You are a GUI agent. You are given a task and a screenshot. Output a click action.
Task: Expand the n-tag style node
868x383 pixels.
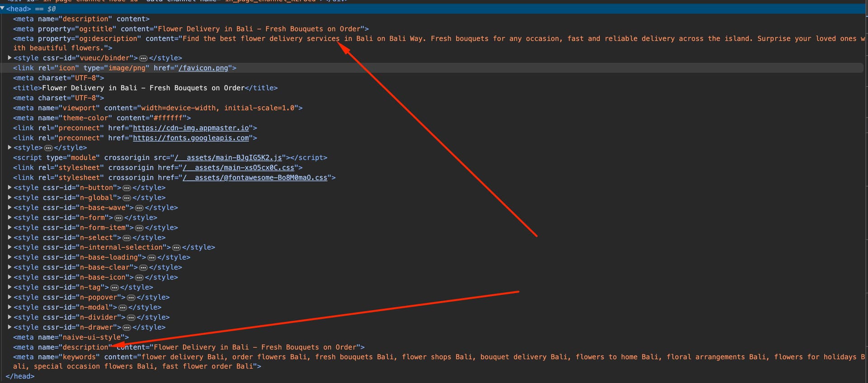point(9,287)
